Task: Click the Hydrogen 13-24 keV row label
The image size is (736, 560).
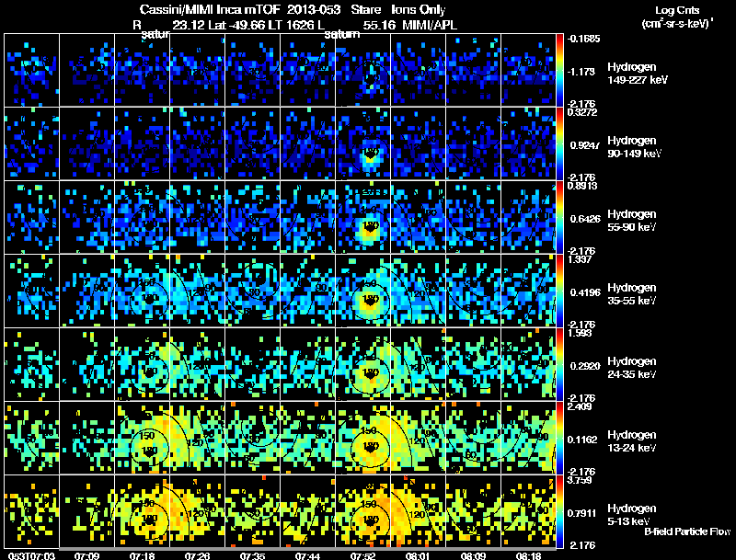Action: coord(632,441)
